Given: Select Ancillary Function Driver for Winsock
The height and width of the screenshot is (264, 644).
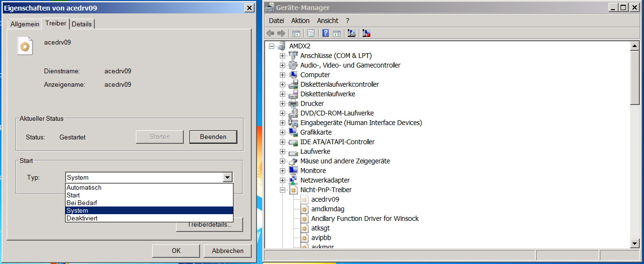Looking at the screenshot, I should pos(365,218).
